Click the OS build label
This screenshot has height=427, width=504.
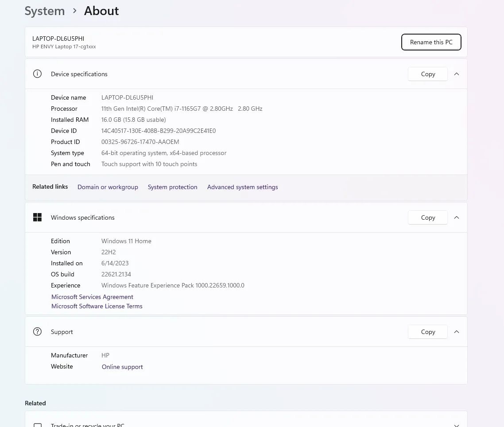click(62, 274)
